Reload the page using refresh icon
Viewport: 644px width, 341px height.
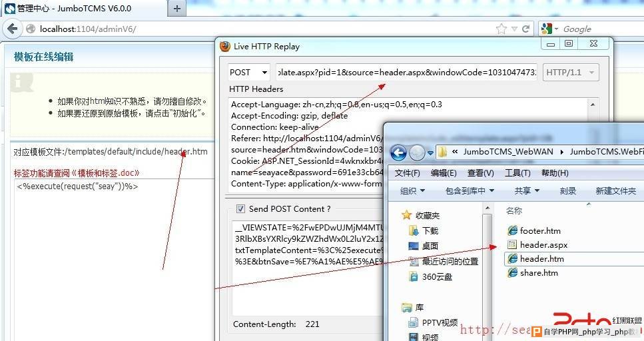[x=525, y=29]
